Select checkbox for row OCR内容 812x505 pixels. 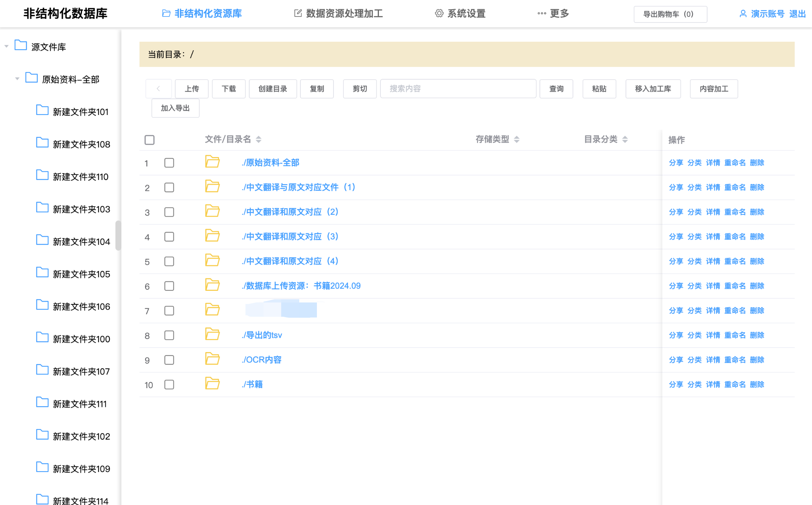pyautogui.click(x=169, y=360)
